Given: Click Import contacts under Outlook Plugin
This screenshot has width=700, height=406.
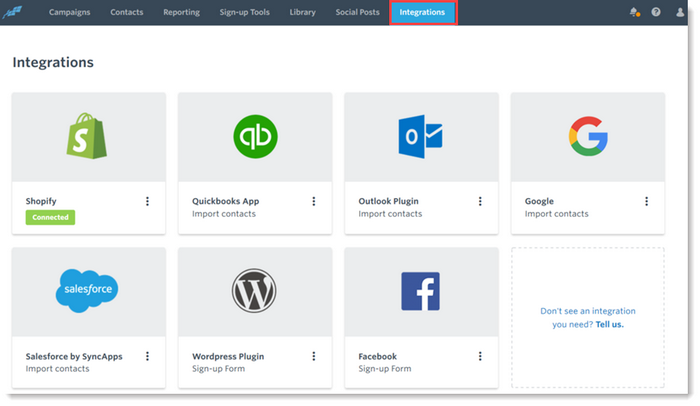Looking at the screenshot, I should [x=390, y=214].
